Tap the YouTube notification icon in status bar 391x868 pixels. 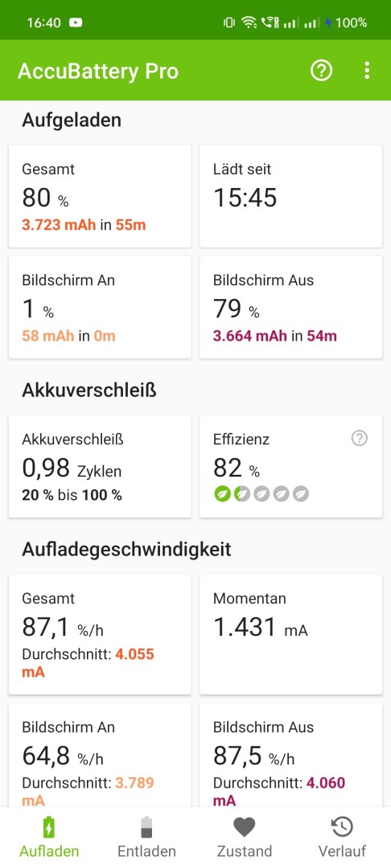[x=76, y=23]
